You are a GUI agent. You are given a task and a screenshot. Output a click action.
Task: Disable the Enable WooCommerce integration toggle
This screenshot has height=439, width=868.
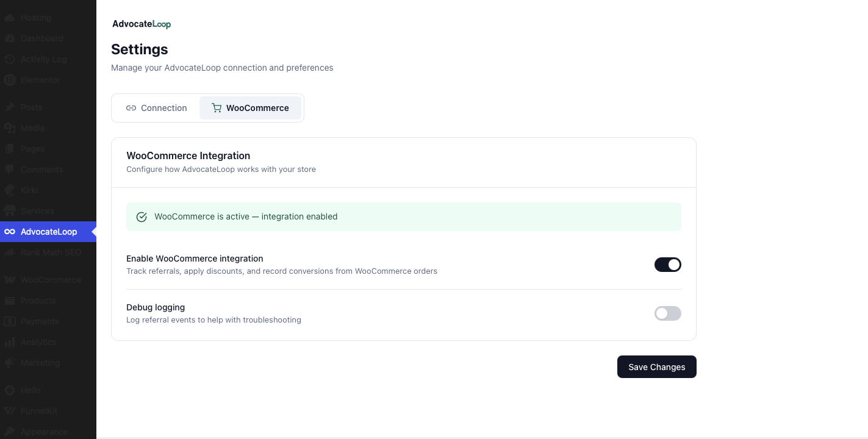(x=668, y=265)
